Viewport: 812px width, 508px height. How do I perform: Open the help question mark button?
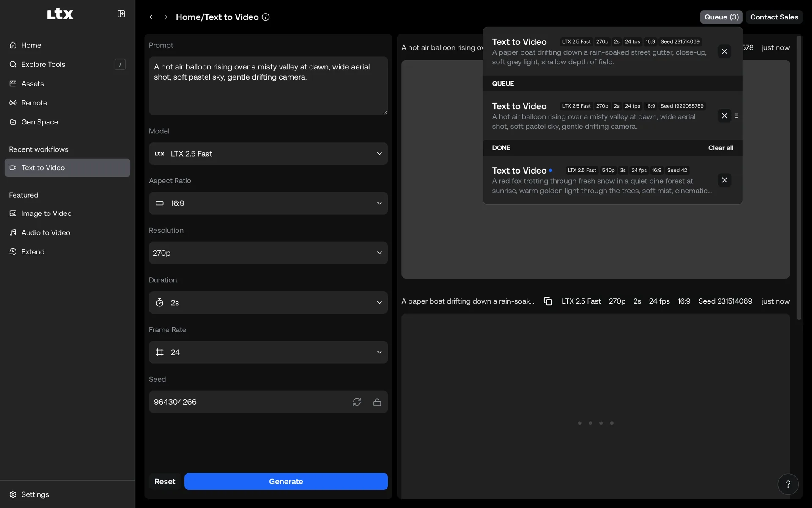[x=788, y=484]
